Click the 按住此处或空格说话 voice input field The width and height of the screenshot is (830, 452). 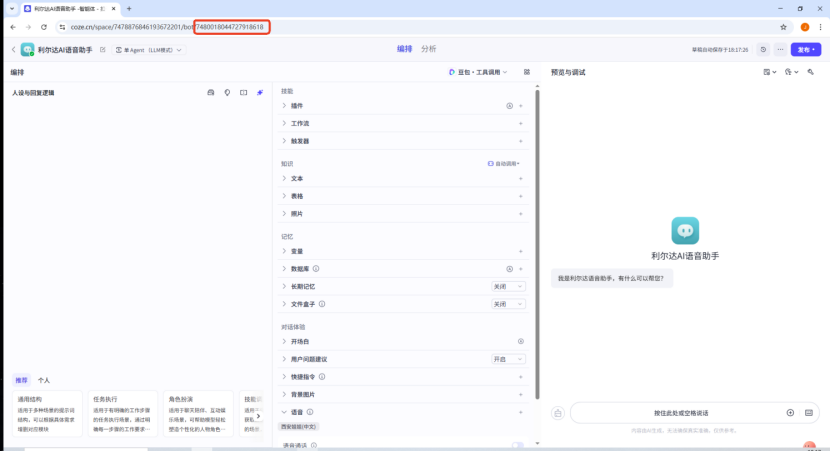[x=680, y=412]
